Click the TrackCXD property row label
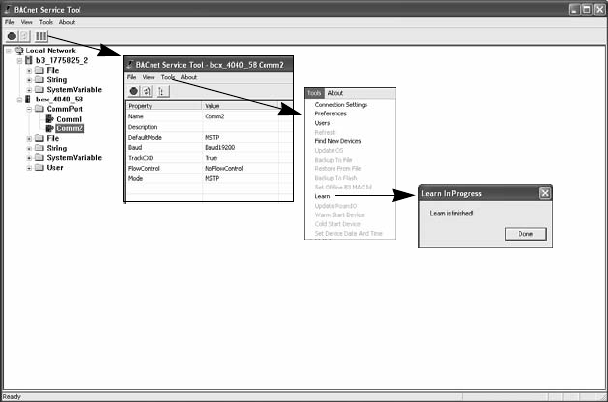608x402 pixels. [x=140, y=158]
